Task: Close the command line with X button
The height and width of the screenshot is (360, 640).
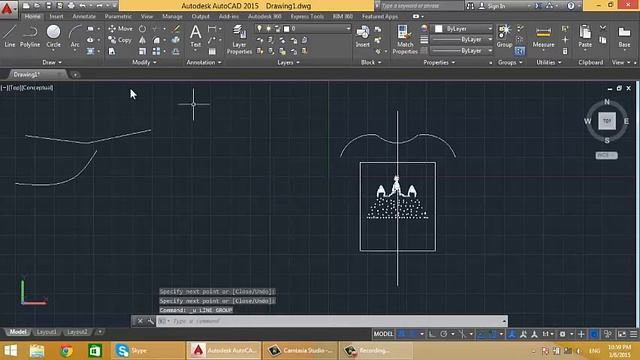Action: (140, 321)
